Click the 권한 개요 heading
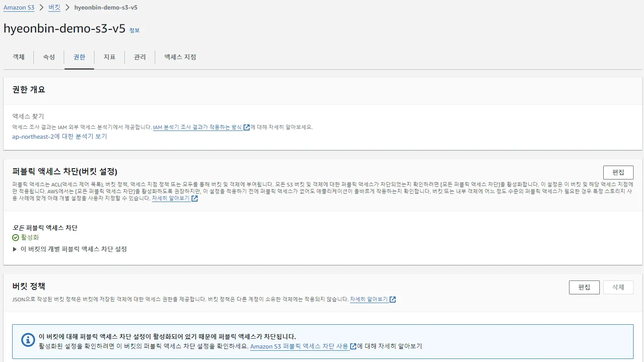 click(x=29, y=90)
